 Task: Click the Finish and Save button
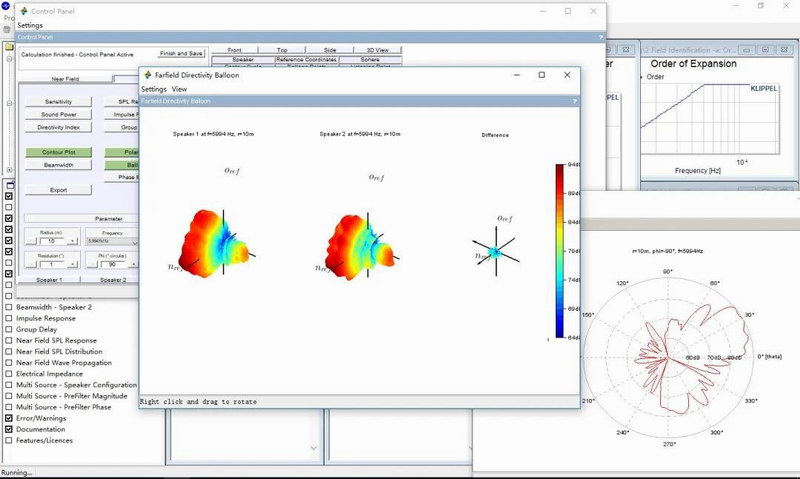coord(181,54)
